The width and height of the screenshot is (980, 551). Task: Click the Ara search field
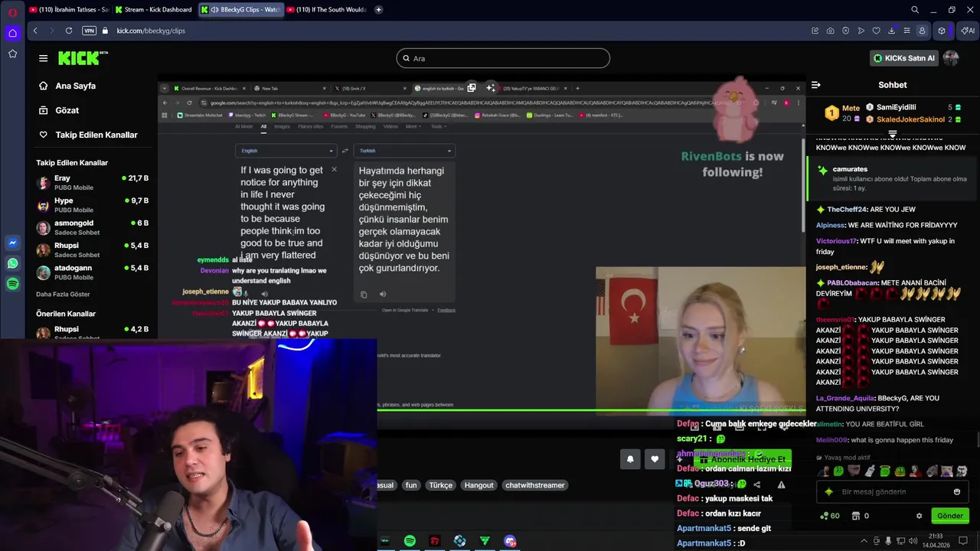503,58
